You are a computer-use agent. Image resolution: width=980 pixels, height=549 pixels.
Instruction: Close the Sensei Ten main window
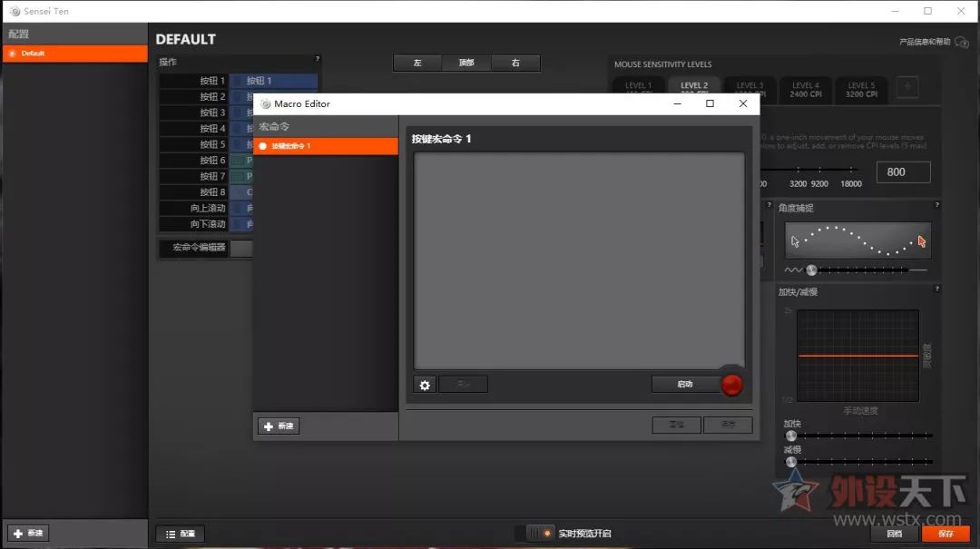[961, 11]
